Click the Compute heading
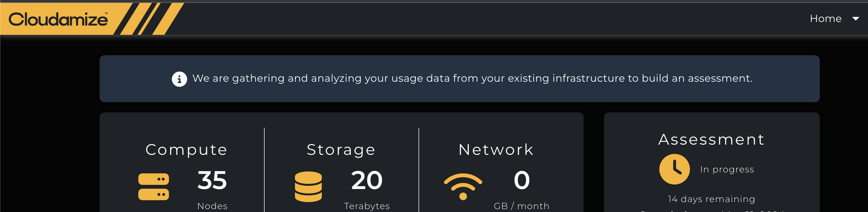The height and width of the screenshot is (212, 868). point(186,149)
